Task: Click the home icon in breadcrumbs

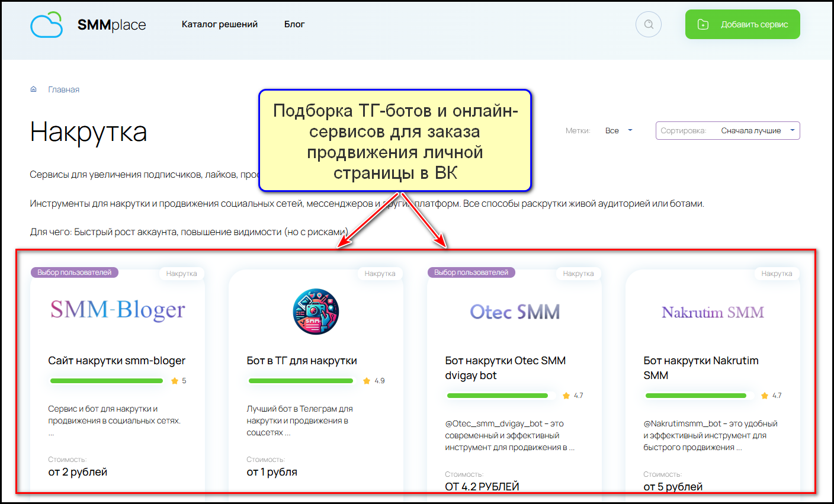Action: tap(34, 89)
